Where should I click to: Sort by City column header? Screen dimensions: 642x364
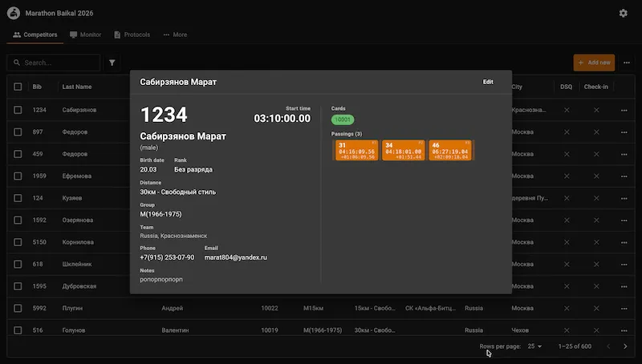(x=517, y=87)
